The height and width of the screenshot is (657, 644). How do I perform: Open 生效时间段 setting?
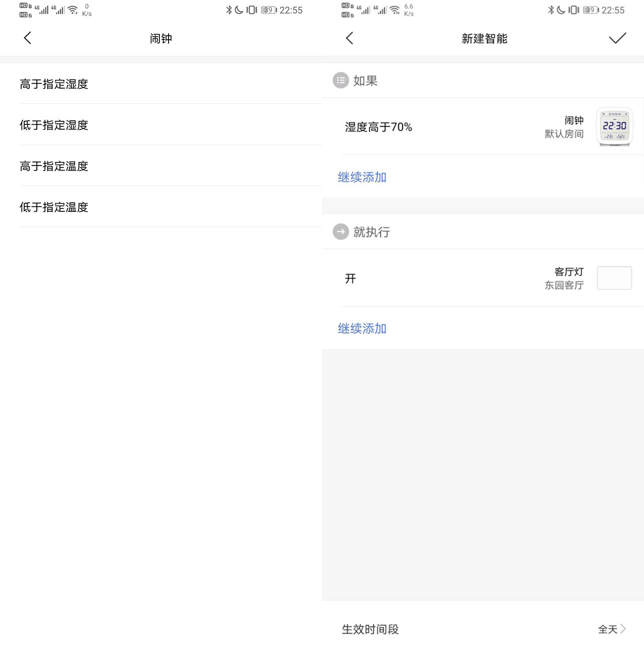click(x=483, y=629)
